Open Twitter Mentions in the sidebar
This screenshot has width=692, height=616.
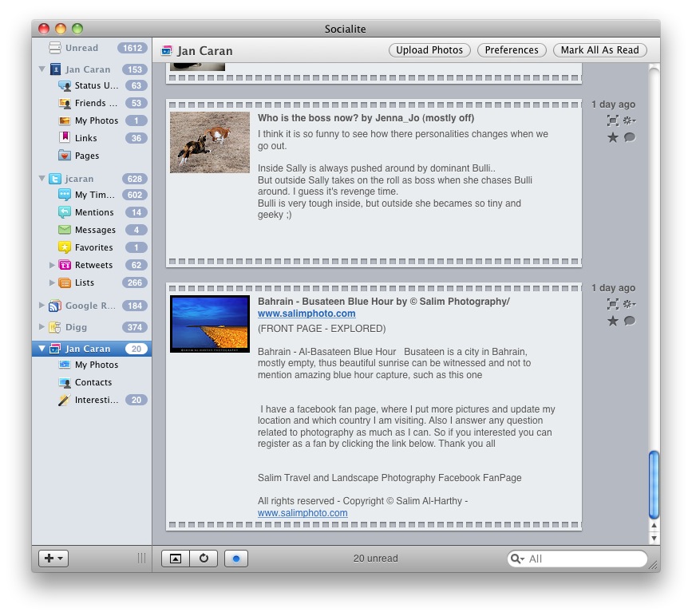tap(94, 212)
